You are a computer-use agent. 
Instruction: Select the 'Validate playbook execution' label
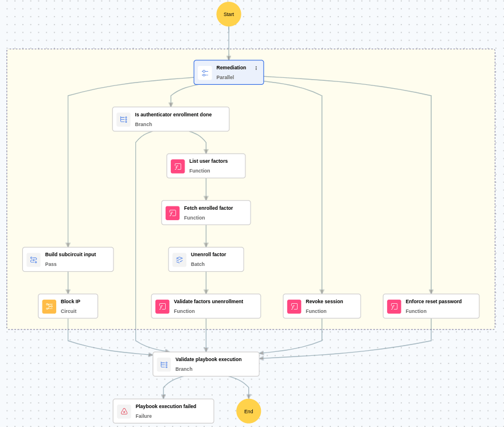208,359
